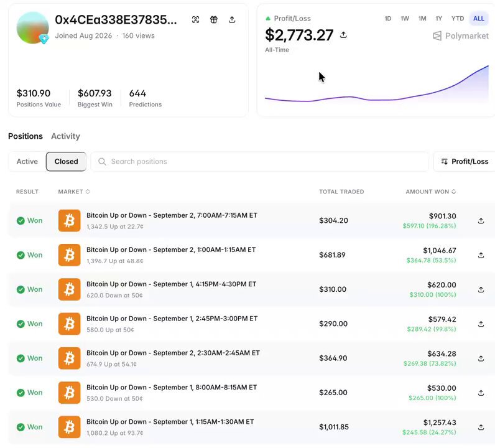This screenshot has width=495, height=448.
Task: Click "1,342.5 Up at 22.7¢" detail
Action: [x=115, y=227]
